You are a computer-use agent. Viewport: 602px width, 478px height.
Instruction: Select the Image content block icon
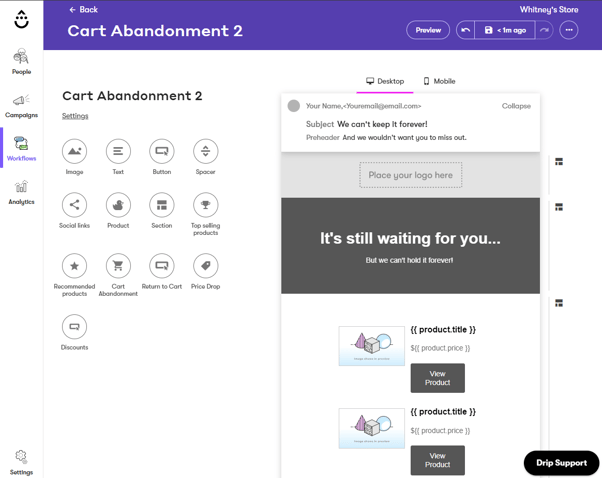[74, 151]
